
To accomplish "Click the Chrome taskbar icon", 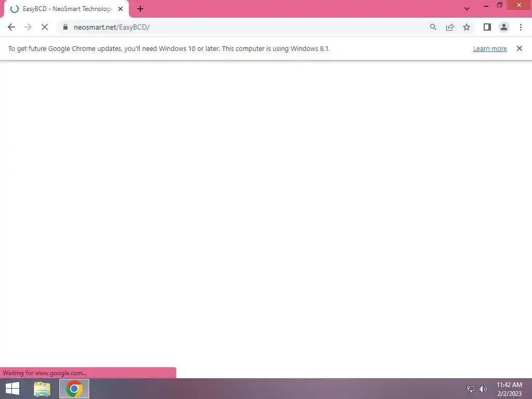I will click(x=74, y=389).
